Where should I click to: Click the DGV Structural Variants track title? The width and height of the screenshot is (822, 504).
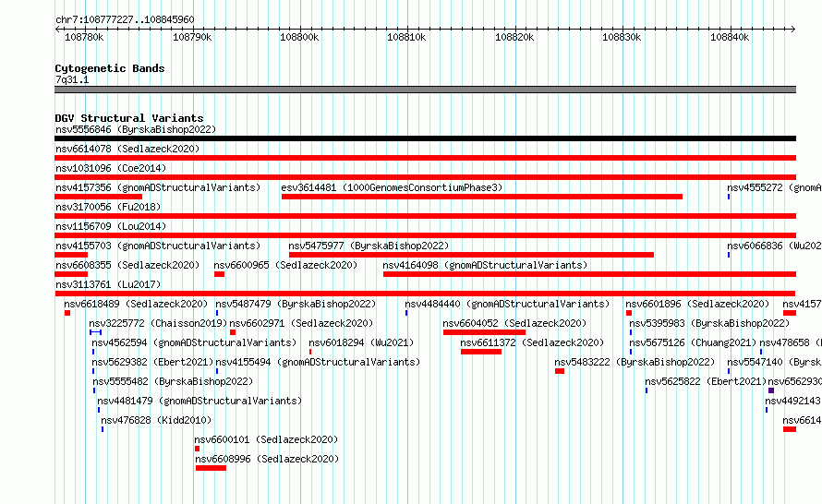coord(129,118)
